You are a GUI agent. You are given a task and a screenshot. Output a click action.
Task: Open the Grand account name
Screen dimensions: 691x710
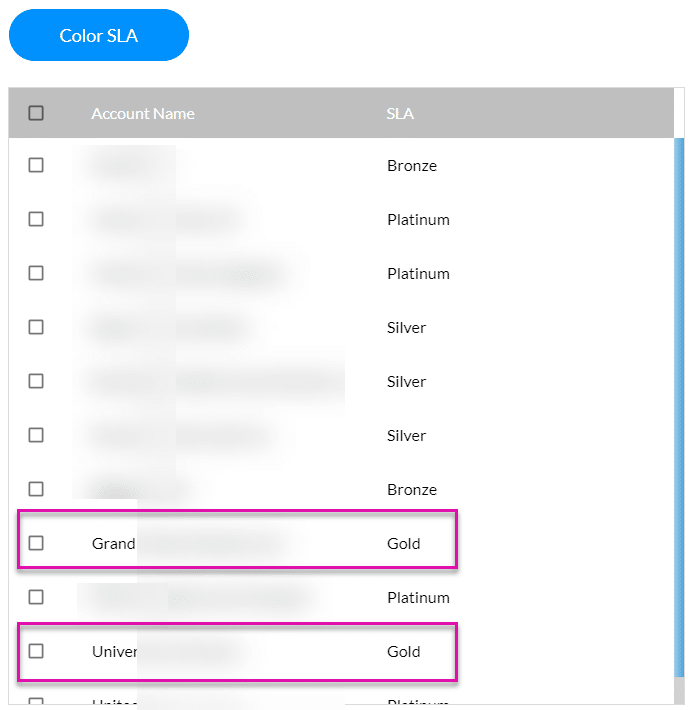pyautogui.click(x=113, y=544)
